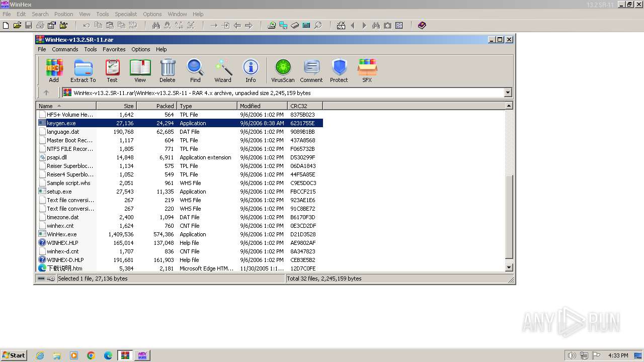The width and height of the screenshot is (644, 362).
Task: Click WinHex Forward right arrow icon
Action: point(249,25)
